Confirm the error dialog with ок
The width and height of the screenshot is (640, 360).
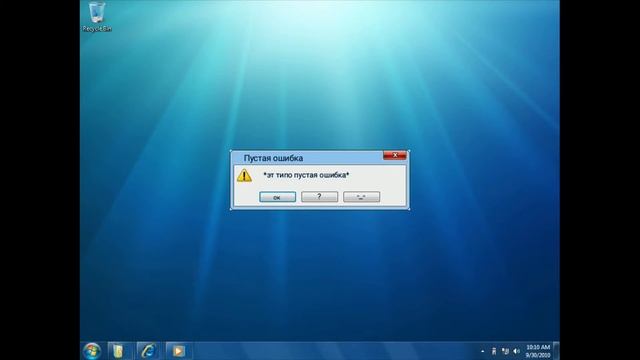[278, 197]
